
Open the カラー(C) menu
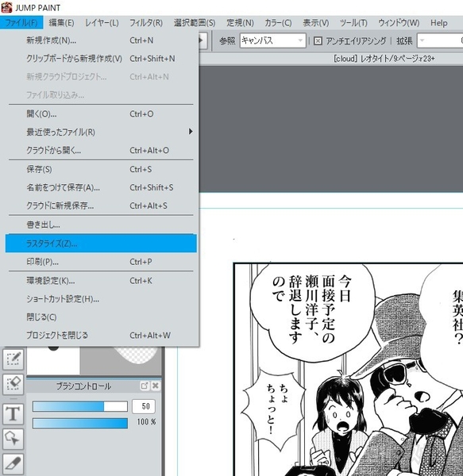pos(278,23)
